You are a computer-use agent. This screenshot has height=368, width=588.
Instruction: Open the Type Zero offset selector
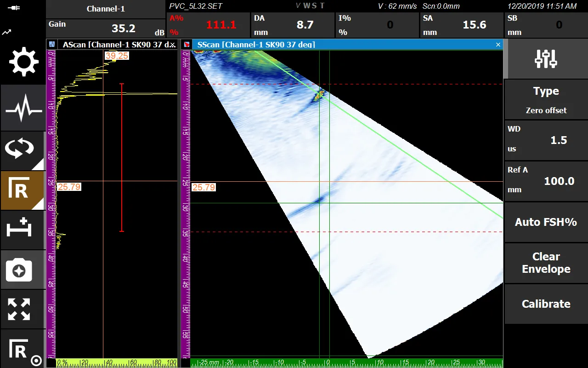(546, 99)
